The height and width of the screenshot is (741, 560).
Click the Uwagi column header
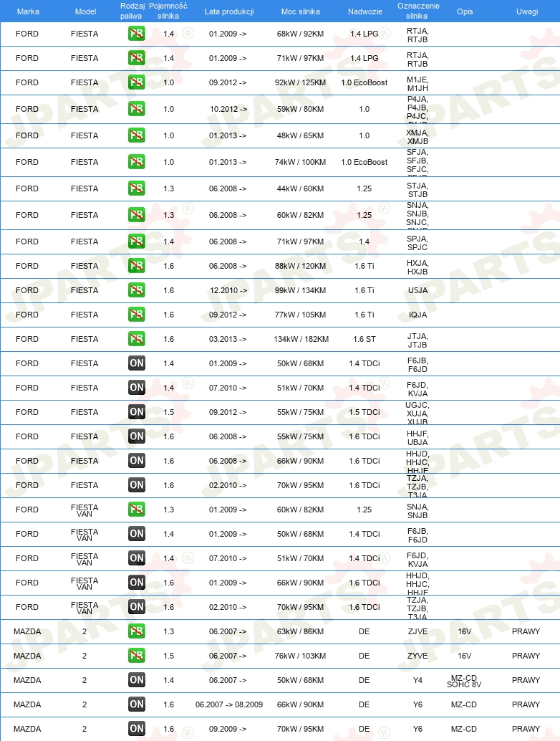[x=527, y=11]
